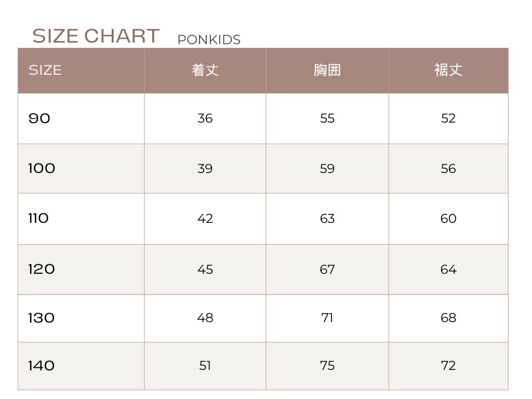Click the size 120 row label
532x399 pixels.
[x=42, y=269]
